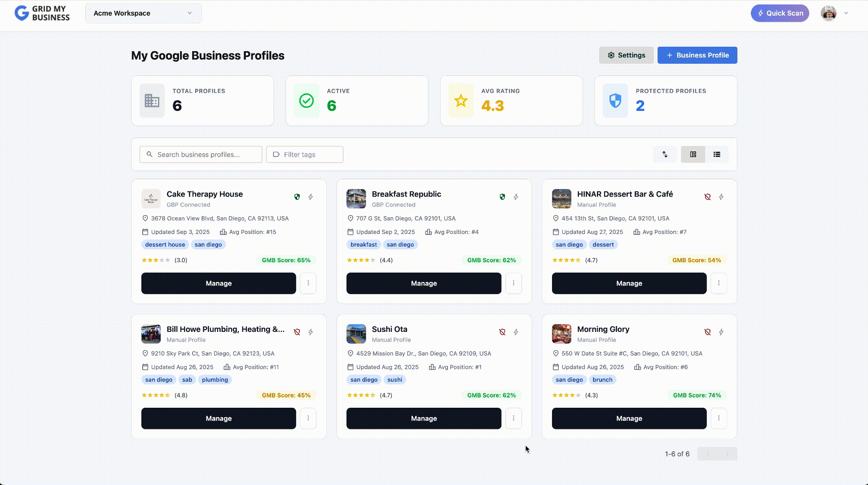Open the Filter tags selector
This screenshot has width=868, height=485.
[x=304, y=154]
